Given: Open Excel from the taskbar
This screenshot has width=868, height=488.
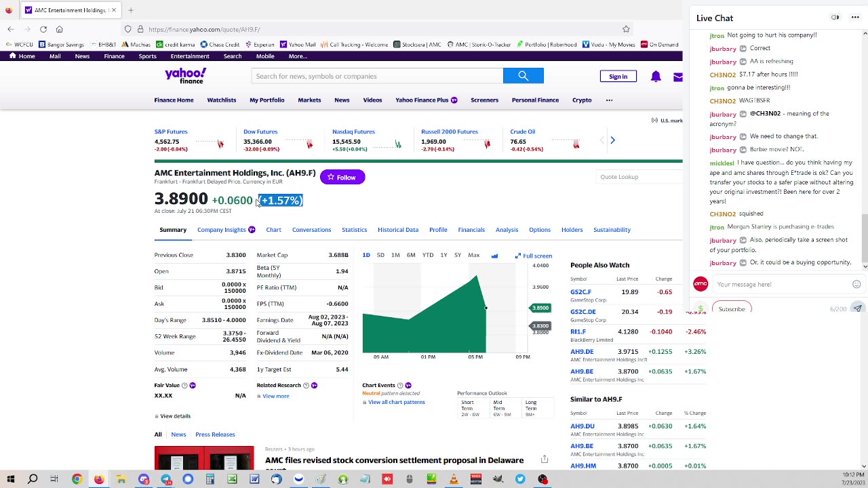Looking at the screenshot, I should (232, 479).
